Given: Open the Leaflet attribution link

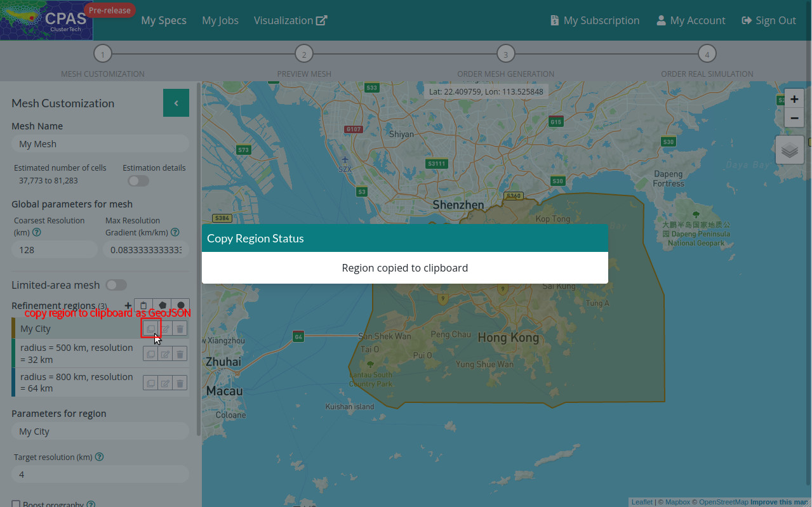Looking at the screenshot, I should tap(642, 502).
